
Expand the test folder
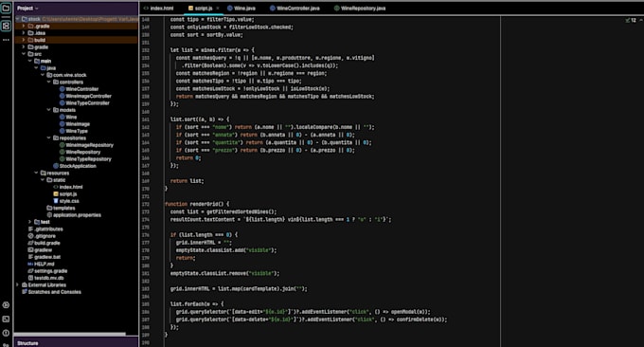tap(29, 222)
